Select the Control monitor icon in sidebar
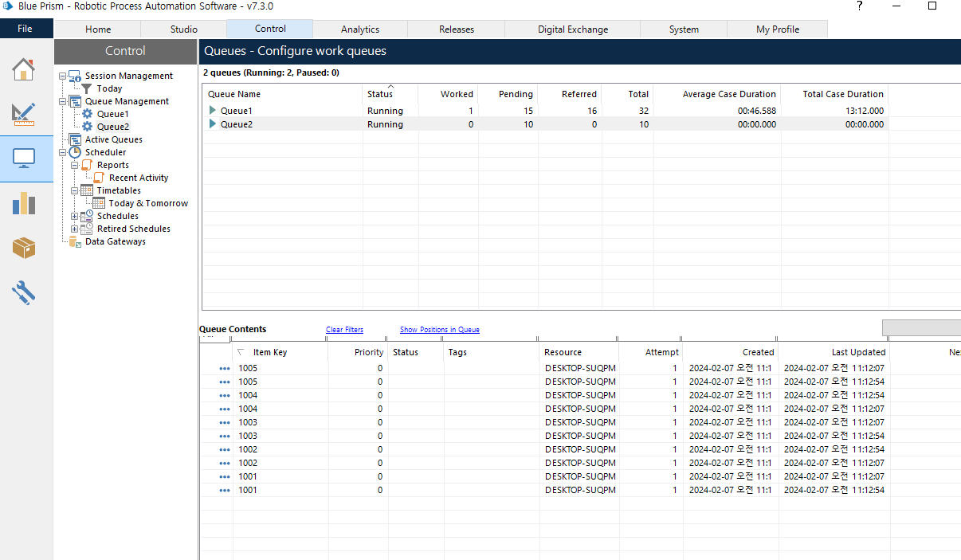This screenshot has height=560, width=961. [x=24, y=159]
